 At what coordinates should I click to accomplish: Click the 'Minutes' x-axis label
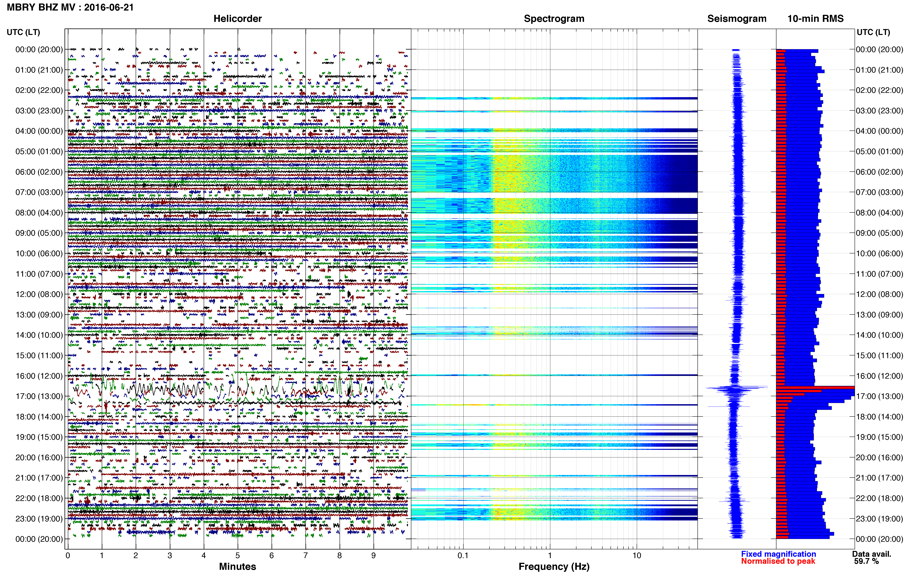[238, 566]
